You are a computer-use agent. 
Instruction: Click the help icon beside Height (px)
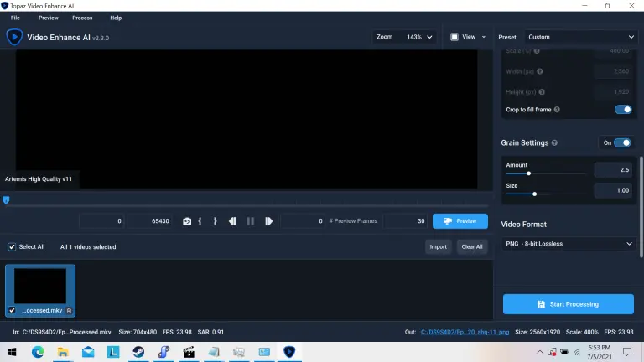coord(542,92)
